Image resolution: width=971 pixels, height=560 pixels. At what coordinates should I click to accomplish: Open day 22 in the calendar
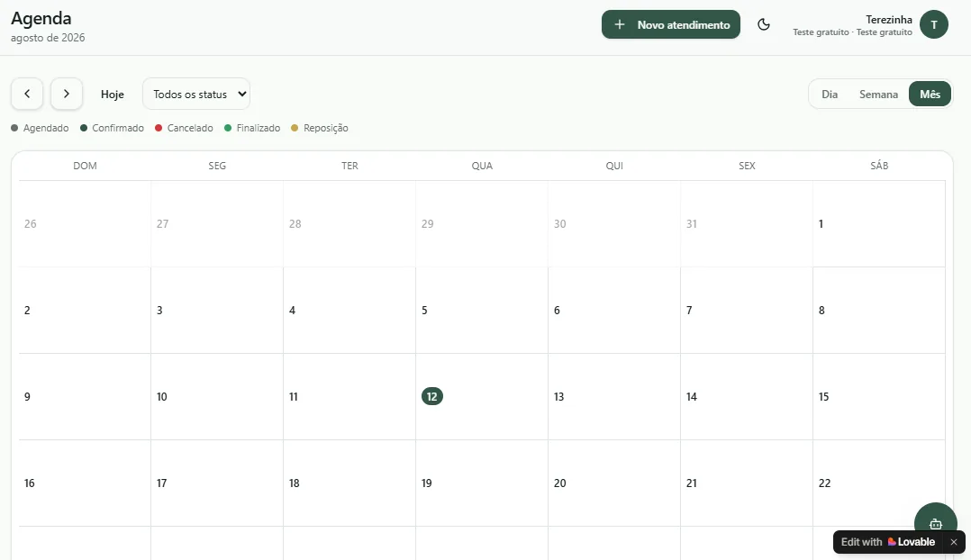point(824,483)
